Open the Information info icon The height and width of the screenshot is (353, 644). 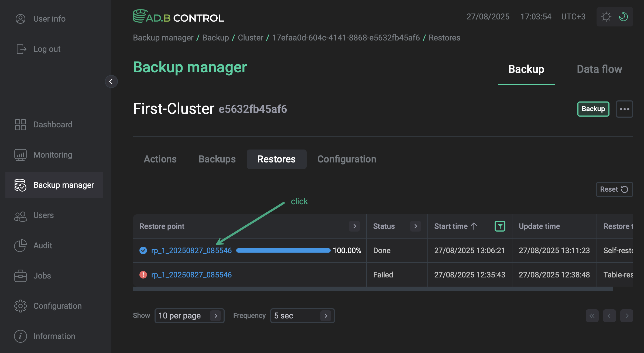click(x=20, y=336)
